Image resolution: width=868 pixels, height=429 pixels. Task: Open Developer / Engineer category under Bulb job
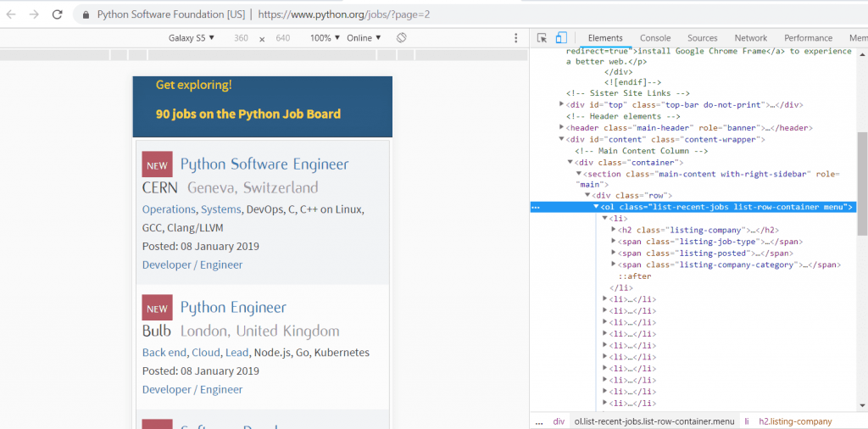coord(192,390)
